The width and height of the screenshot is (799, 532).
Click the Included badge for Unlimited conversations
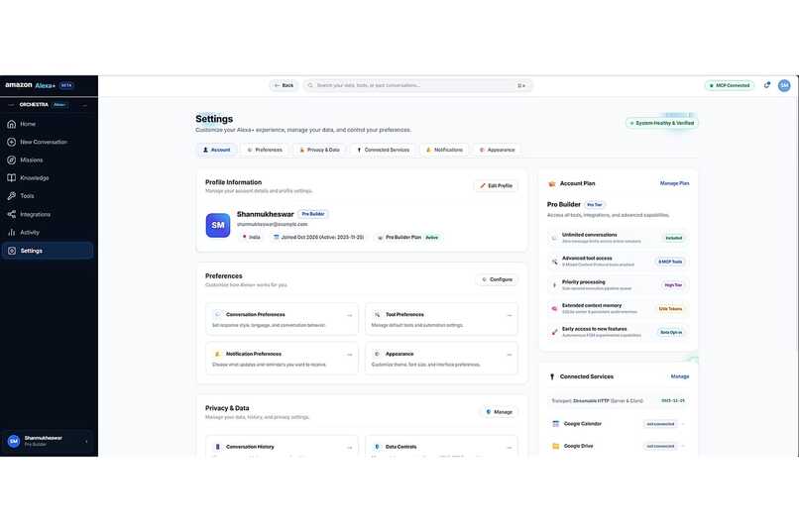tap(674, 238)
